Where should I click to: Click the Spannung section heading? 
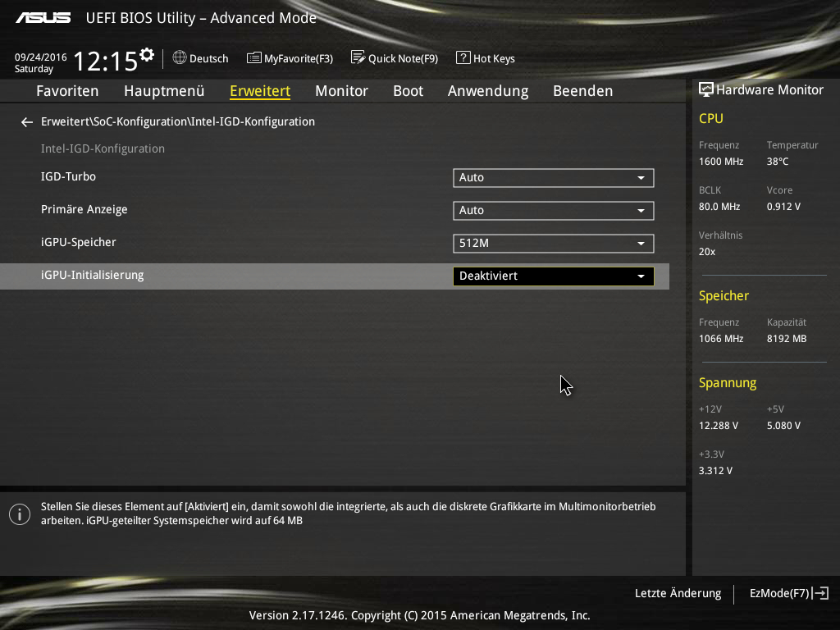(x=728, y=383)
